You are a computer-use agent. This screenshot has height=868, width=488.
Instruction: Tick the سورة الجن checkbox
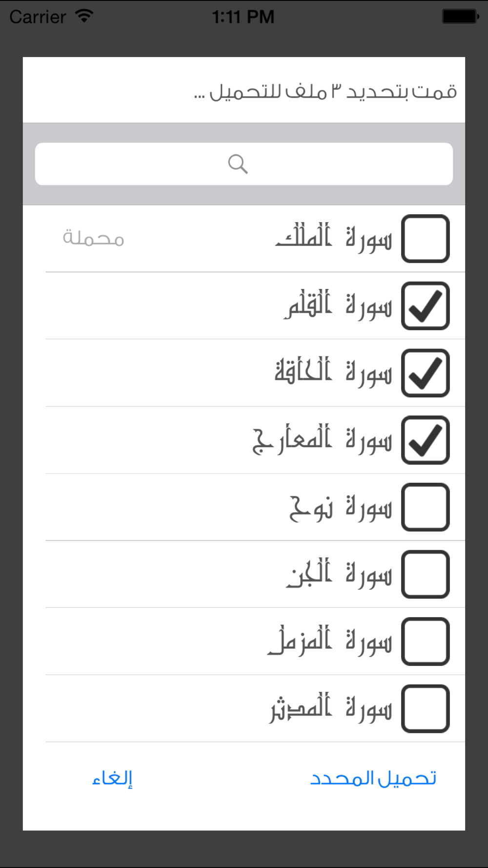click(x=425, y=574)
